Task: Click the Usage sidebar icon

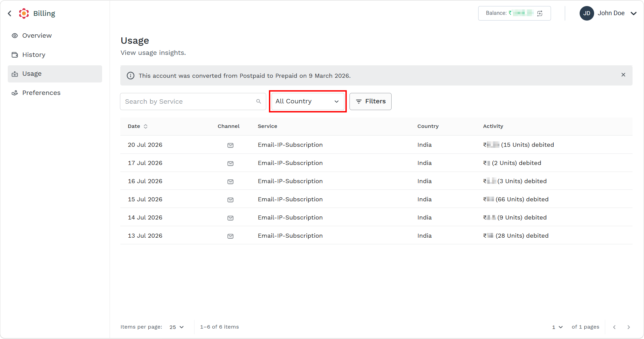Action: click(15, 74)
